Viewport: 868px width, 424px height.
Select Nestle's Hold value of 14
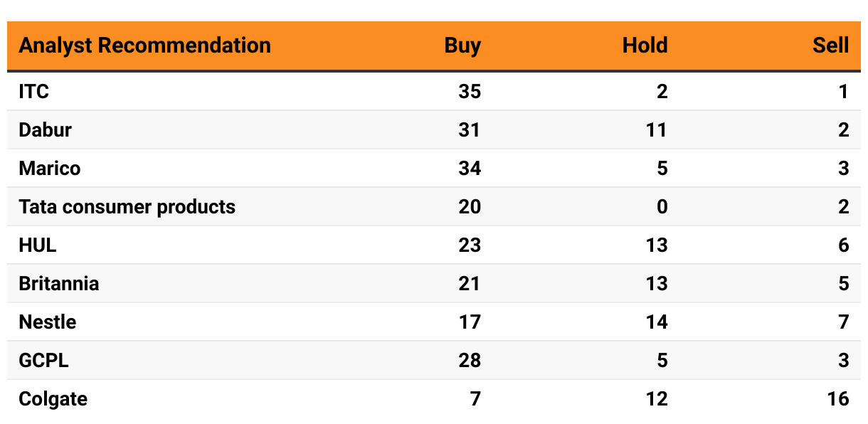(x=656, y=322)
